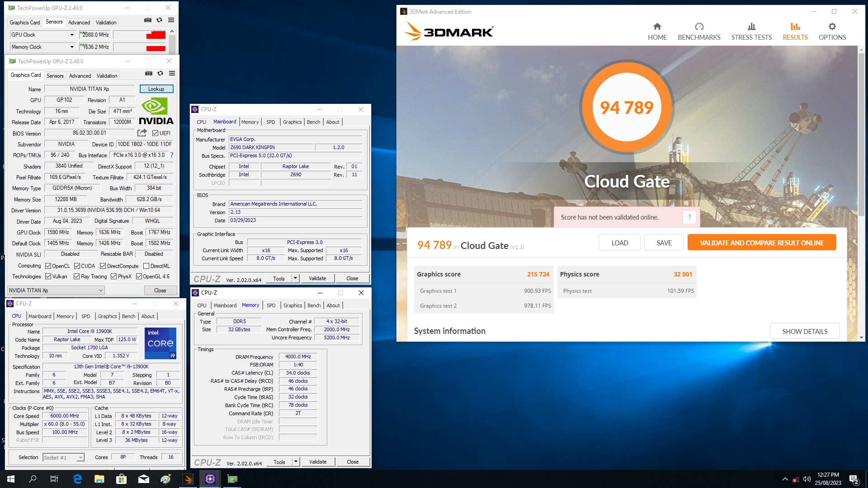
Task: Click the score validation help question mark
Action: pyautogui.click(x=689, y=217)
